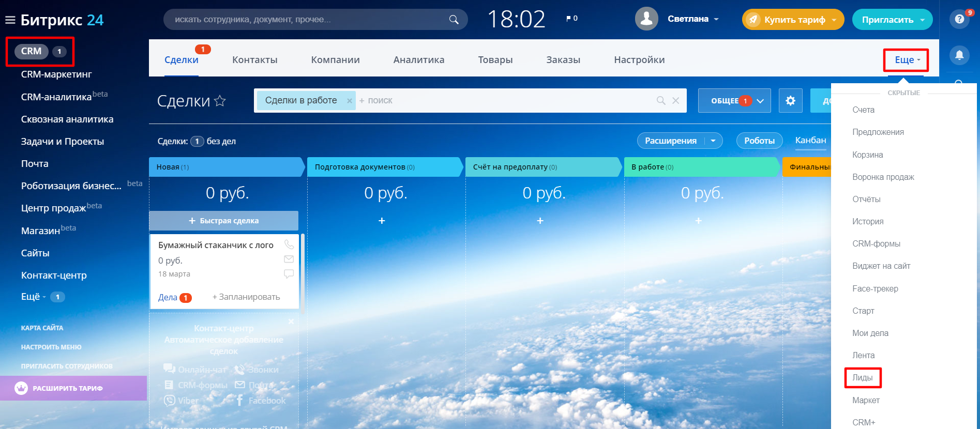Click Быстрая сделка button
The image size is (980, 429).
click(223, 221)
